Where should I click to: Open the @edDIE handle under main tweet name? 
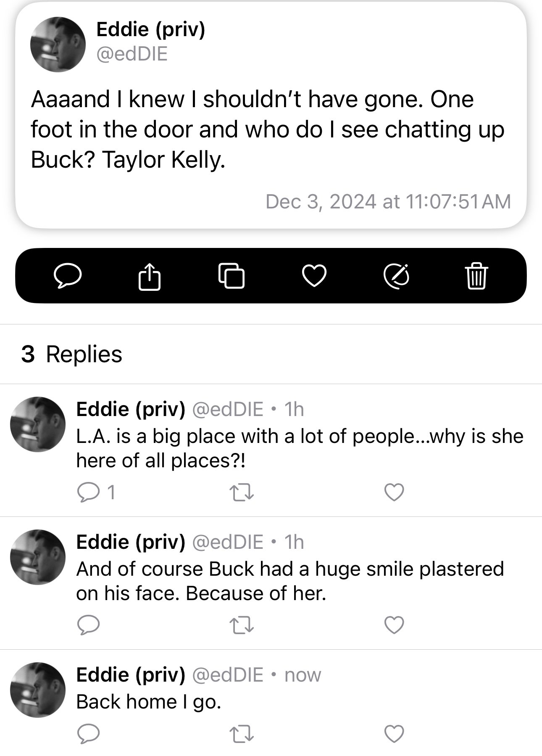click(132, 54)
